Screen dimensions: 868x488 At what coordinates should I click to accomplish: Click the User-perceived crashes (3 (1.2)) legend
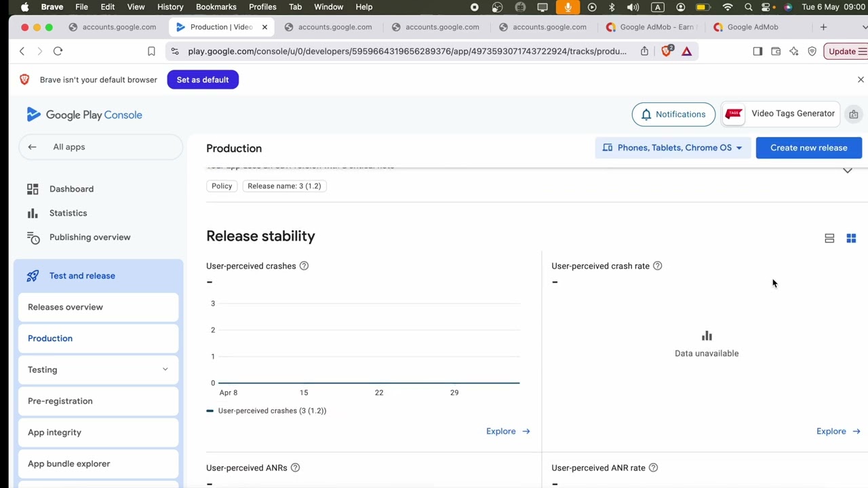(x=267, y=411)
